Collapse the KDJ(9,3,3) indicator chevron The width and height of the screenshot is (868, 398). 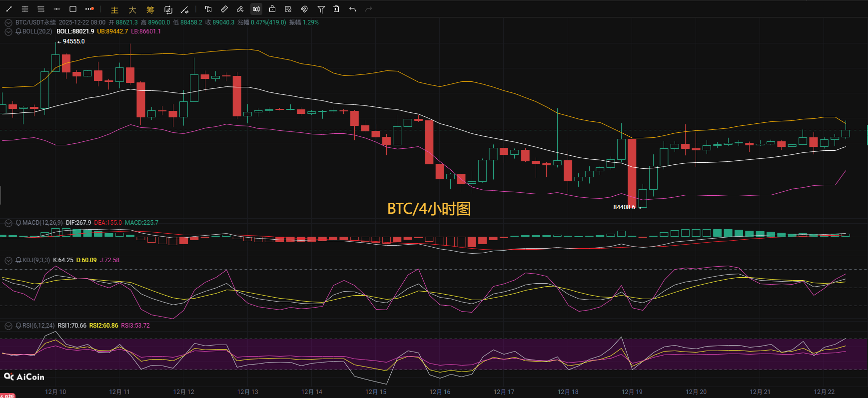pos(8,260)
